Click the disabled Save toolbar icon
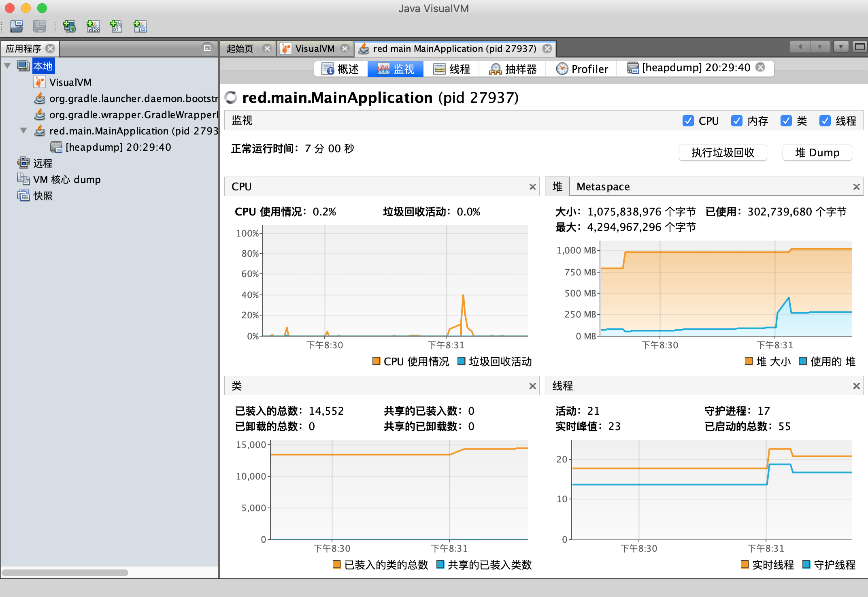The image size is (868, 597). click(40, 27)
